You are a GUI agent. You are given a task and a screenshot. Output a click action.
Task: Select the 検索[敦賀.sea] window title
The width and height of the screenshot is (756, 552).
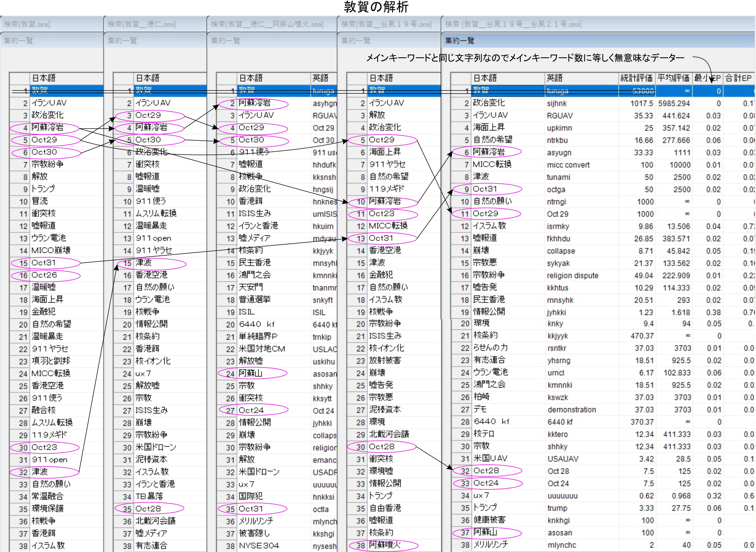tap(27, 24)
